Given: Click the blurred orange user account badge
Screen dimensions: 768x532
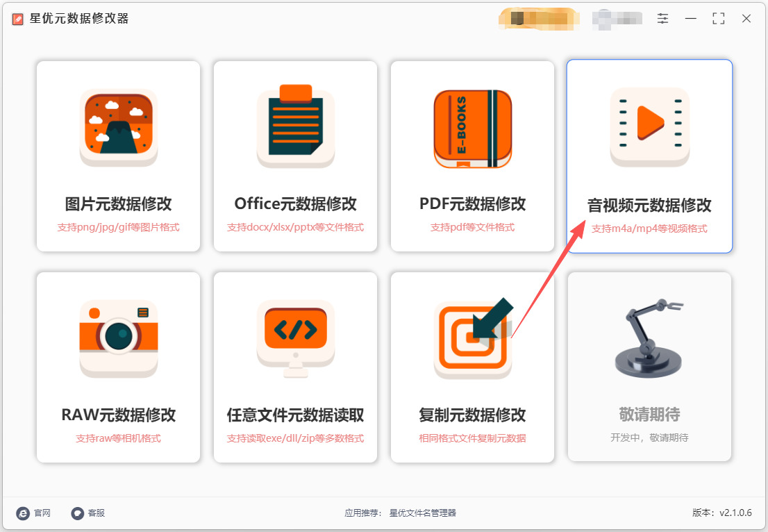Looking at the screenshot, I should [x=539, y=19].
